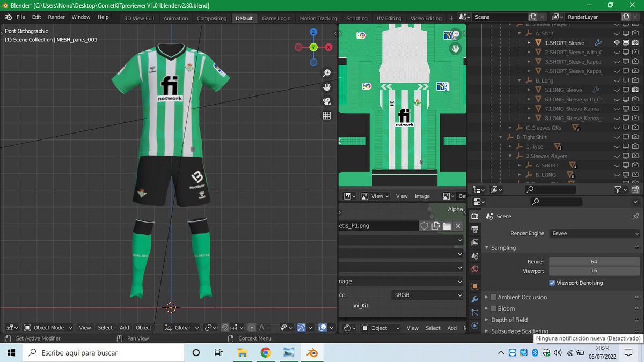Click new collection icon in outliner footer
Image resolution: width=644 pixels, height=362 pixels.
click(x=635, y=189)
